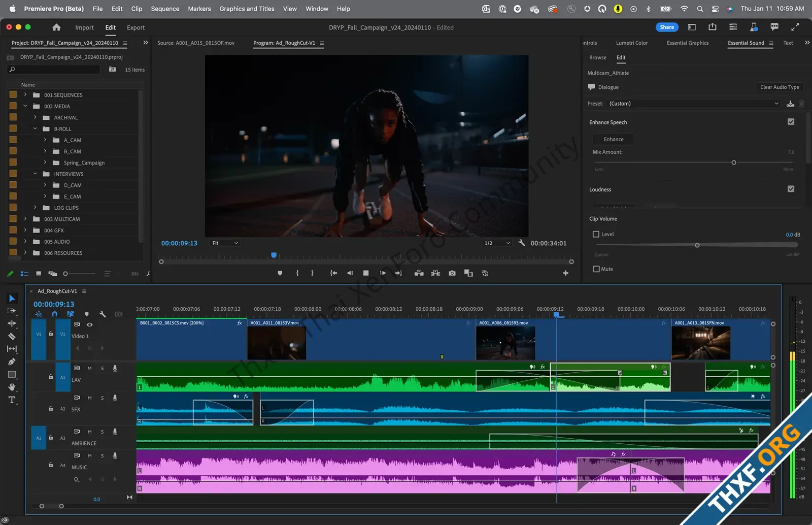Collapse the INTERVIEWS folder

tap(35, 174)
